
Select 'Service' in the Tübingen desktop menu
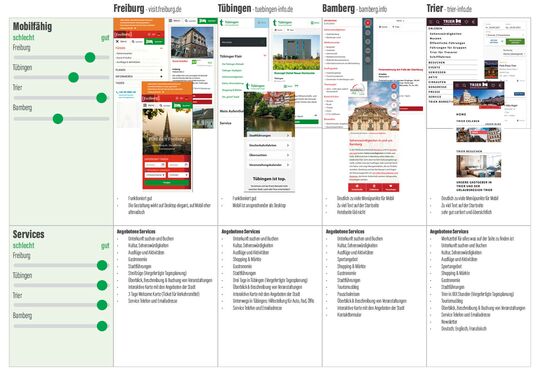tap(226, 123)
